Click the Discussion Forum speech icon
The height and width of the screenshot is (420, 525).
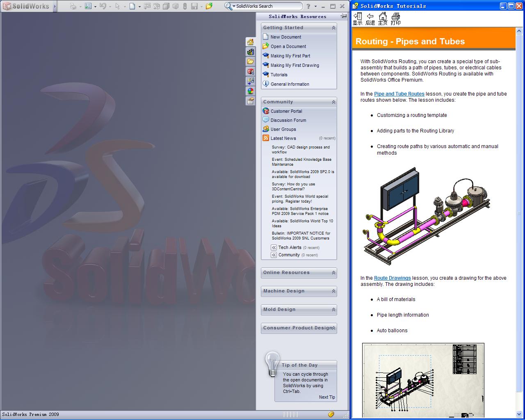(266, 120)
